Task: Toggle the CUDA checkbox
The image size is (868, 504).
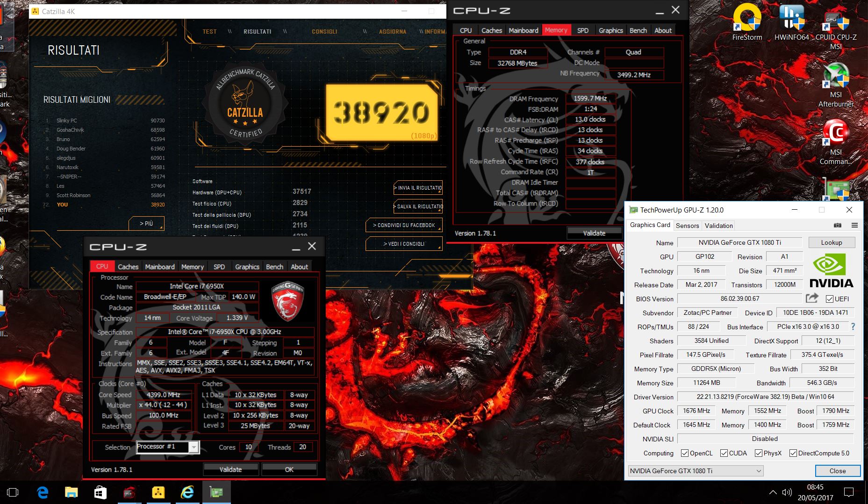Action: [724, 453]
